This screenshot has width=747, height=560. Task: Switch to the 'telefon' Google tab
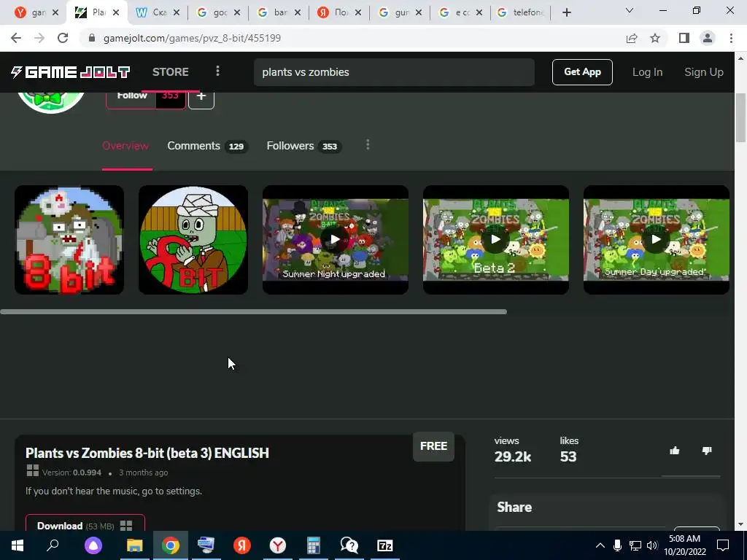[x=522, y=13]
